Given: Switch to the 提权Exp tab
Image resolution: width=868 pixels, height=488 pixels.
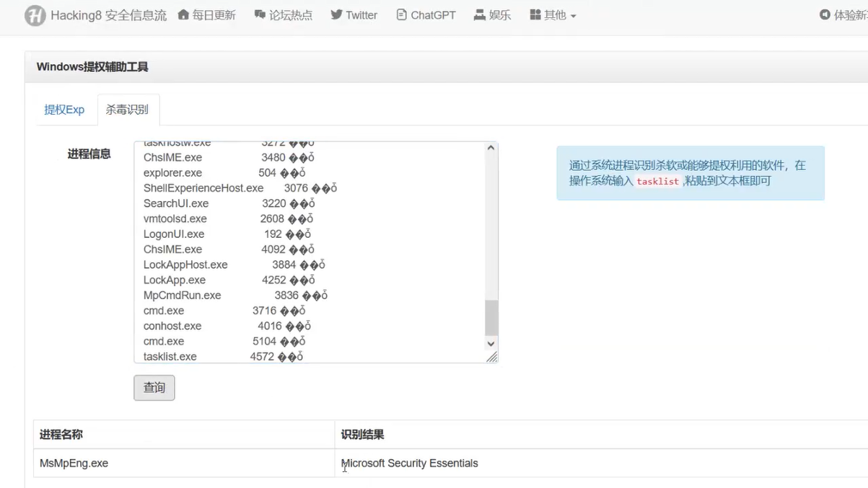Looking at the screenshot, I should pyautogui.click(x=64, y=110).
